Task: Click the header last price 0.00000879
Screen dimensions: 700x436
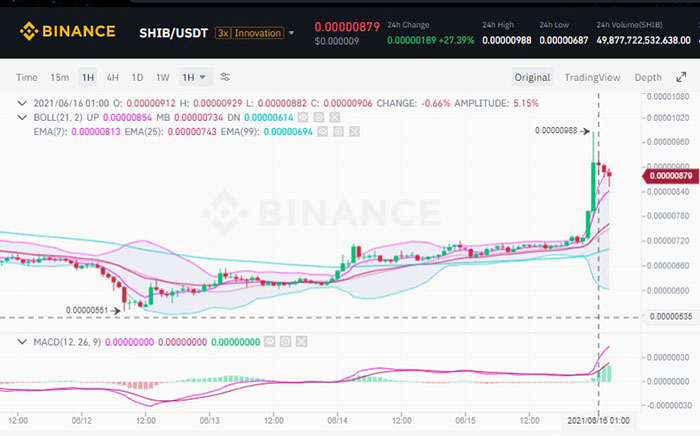Action: [347, 27]
